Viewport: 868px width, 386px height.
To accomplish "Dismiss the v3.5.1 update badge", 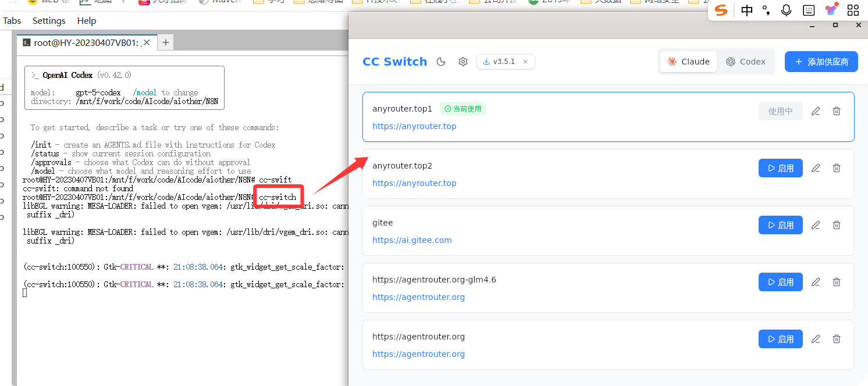I will 525,62.
